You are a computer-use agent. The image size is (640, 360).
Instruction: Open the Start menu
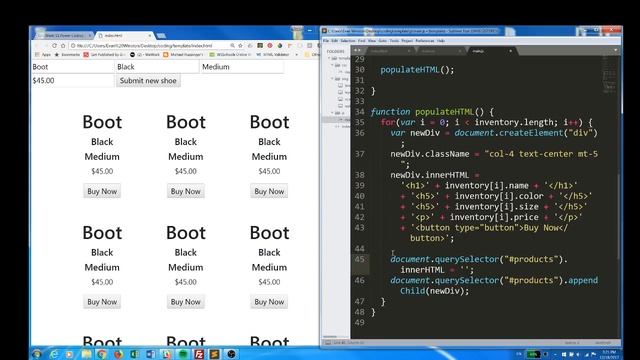[x=37, y=354]
